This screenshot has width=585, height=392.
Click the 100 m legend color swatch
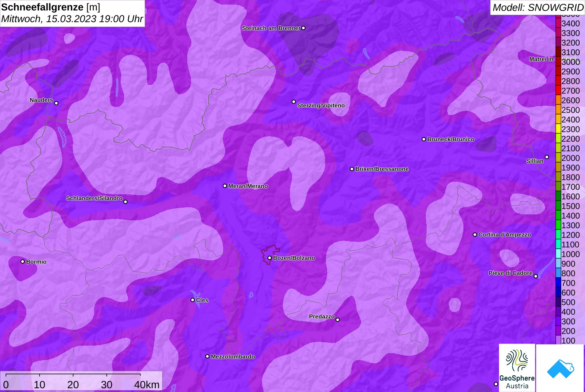pyautogui.click(x=558, y=341)
